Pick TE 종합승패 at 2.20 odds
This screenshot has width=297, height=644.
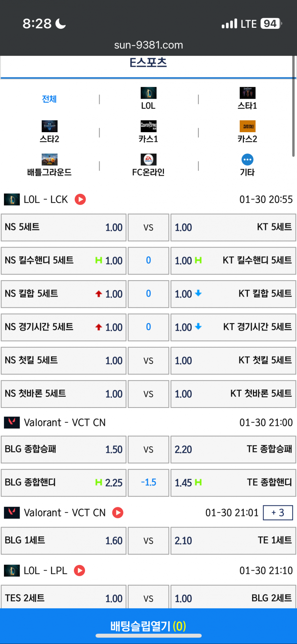(233, 449)
